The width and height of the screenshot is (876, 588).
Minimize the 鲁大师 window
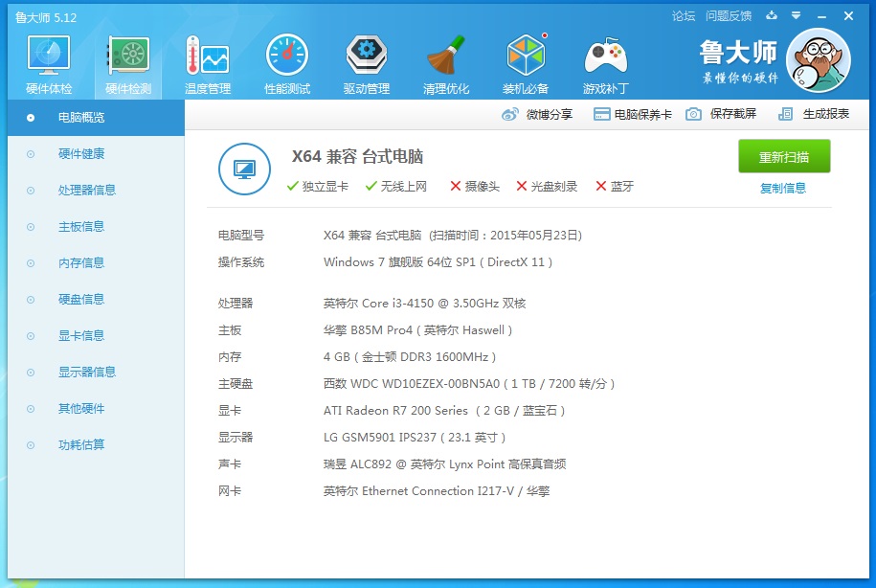(x=821, y=16)
